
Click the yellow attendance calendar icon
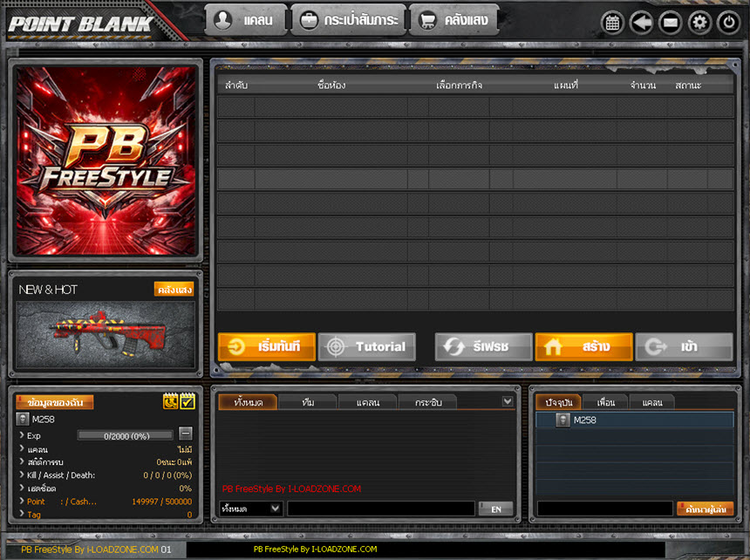170,401
